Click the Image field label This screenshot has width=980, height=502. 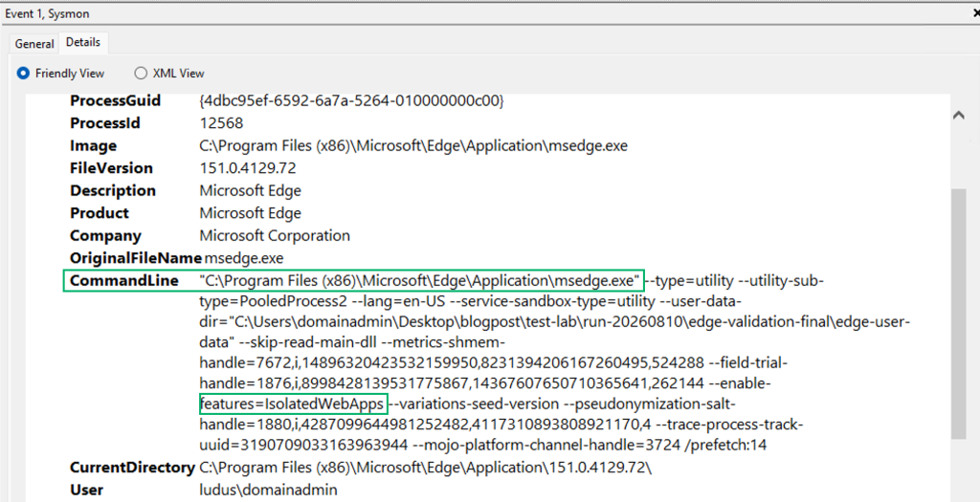(x=93, y=145)
